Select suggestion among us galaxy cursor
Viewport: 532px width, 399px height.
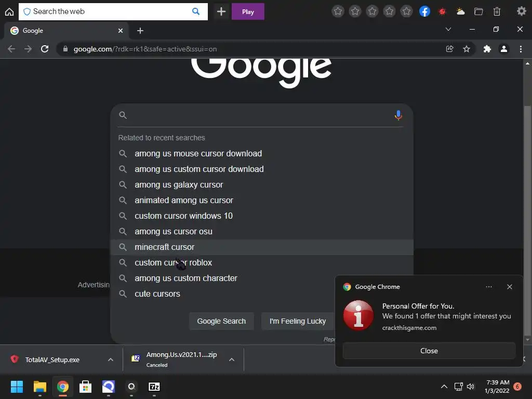[x=262, y=184]
